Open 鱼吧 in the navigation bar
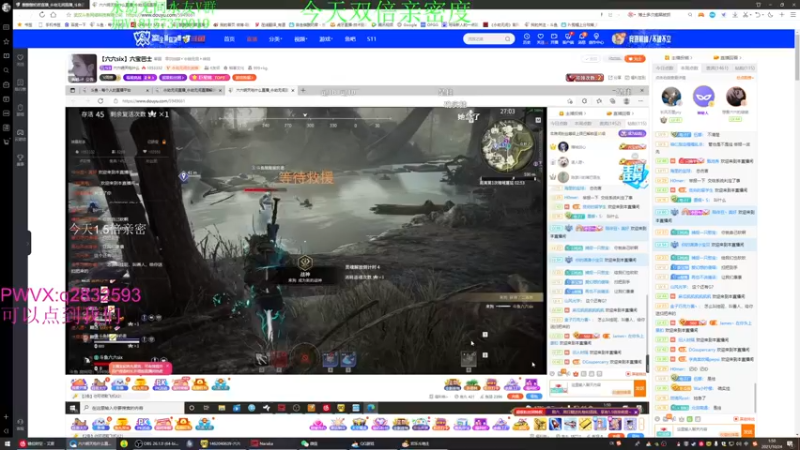This screenshot has width=800, height=450. point(350,39)
